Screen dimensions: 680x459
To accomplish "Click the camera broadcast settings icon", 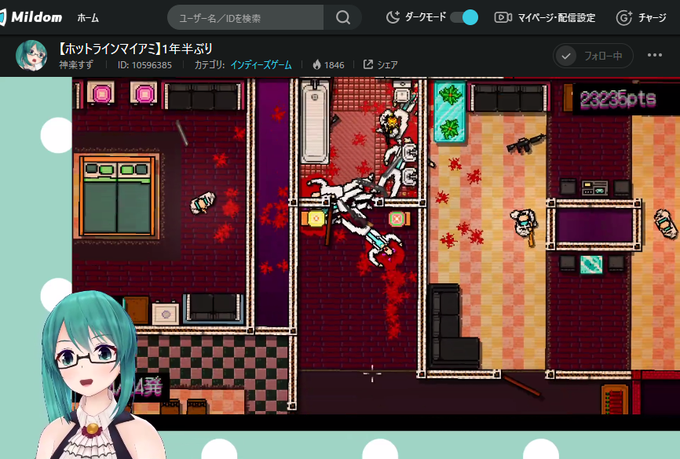I will pos(503,17).
